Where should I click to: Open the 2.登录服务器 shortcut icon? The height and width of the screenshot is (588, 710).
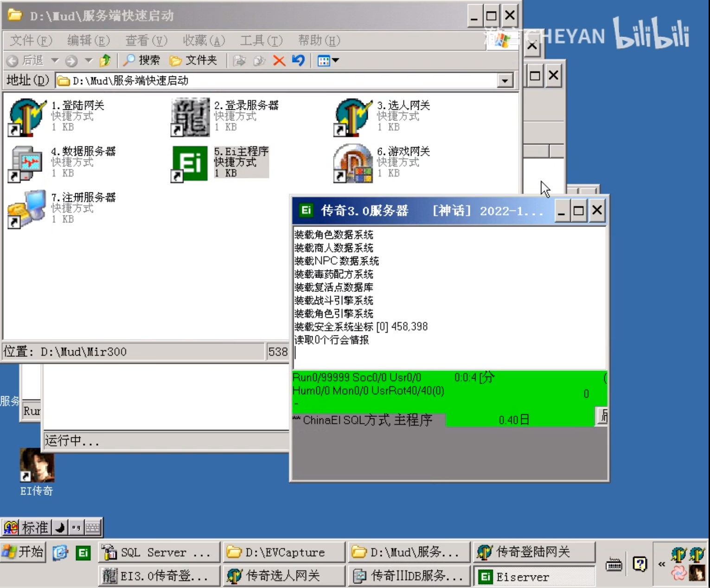point(190,117)
